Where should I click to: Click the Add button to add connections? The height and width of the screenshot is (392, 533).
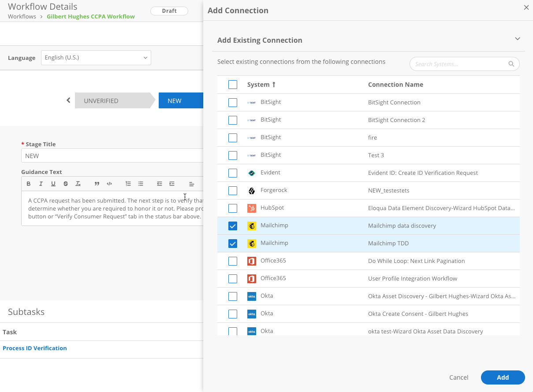point(503,377)
